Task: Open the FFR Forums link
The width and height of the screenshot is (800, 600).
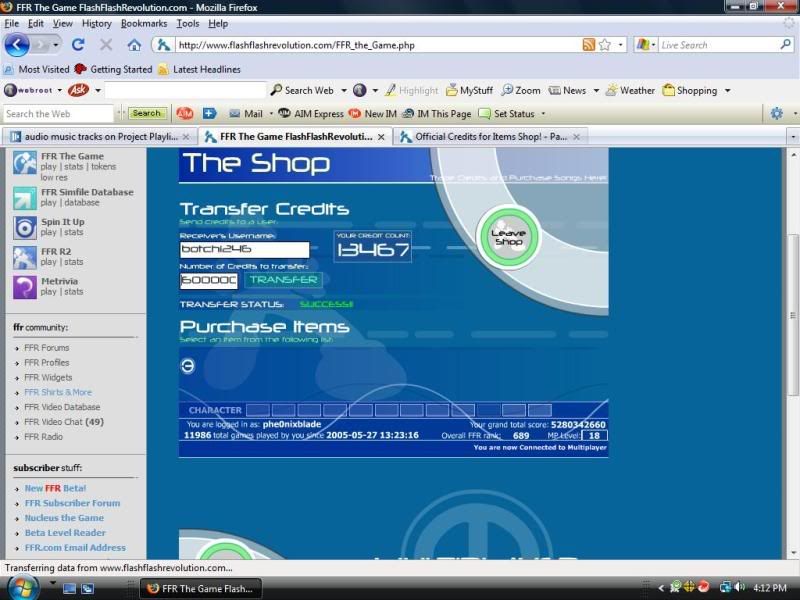Action: (x=47, y=348)
